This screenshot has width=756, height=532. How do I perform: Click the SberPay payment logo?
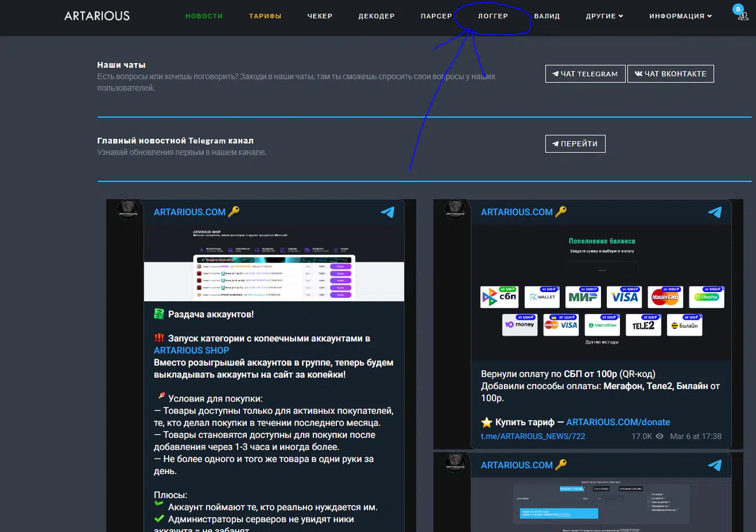coord(707,297)
